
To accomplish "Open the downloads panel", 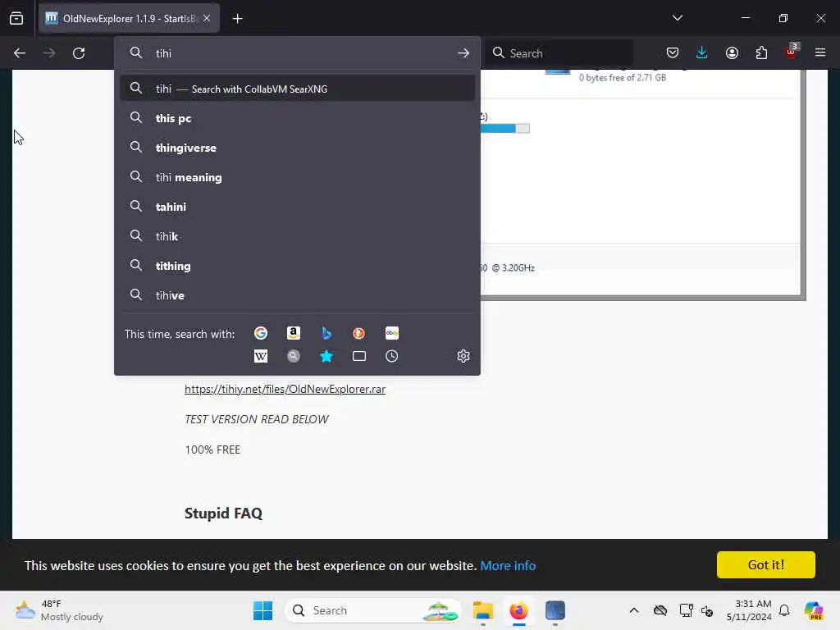I will (x=702, y=52).
